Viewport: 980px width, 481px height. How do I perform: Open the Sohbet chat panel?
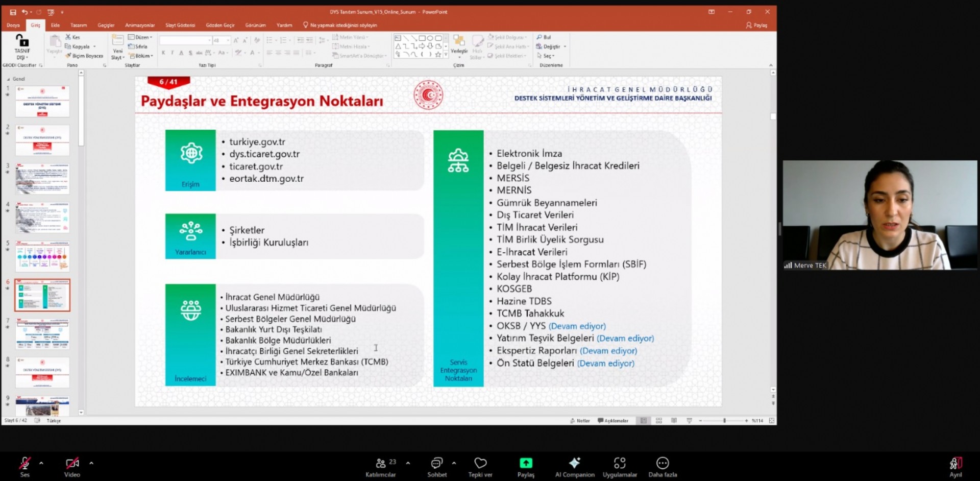click(x=437, y=467)
